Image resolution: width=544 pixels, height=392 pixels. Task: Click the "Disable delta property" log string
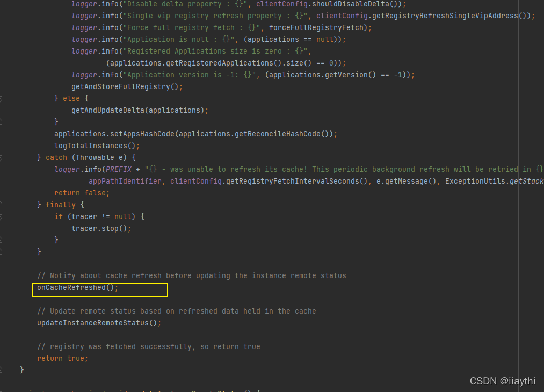tap(185, 4)
